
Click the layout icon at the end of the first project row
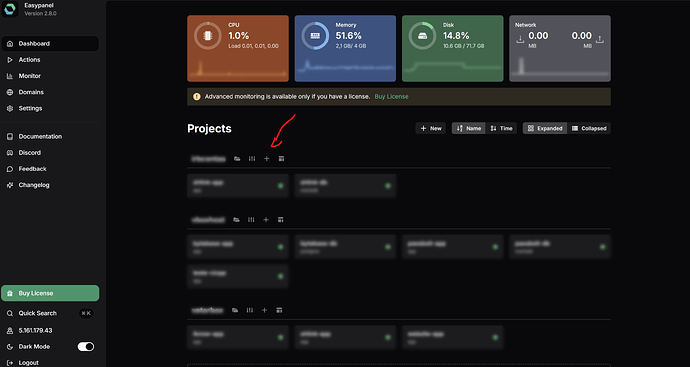tap(282, 159)
